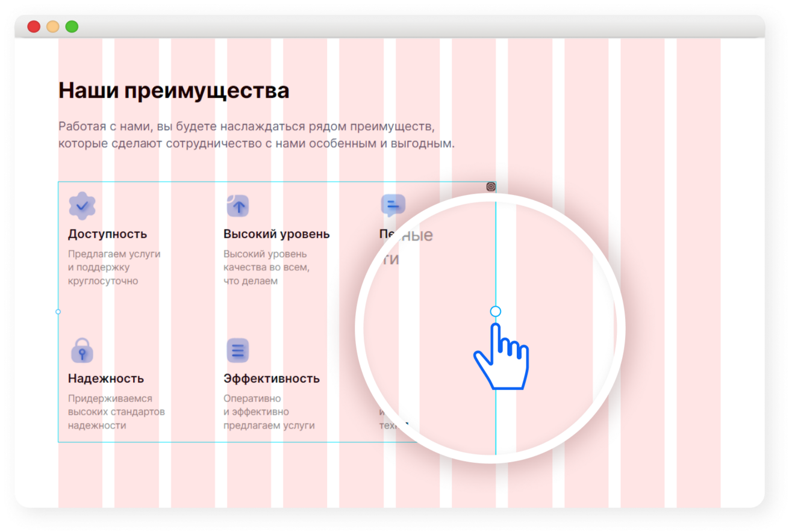Click the list lines icon above Эффективность

pyautogui.click(x=238, y=350)
